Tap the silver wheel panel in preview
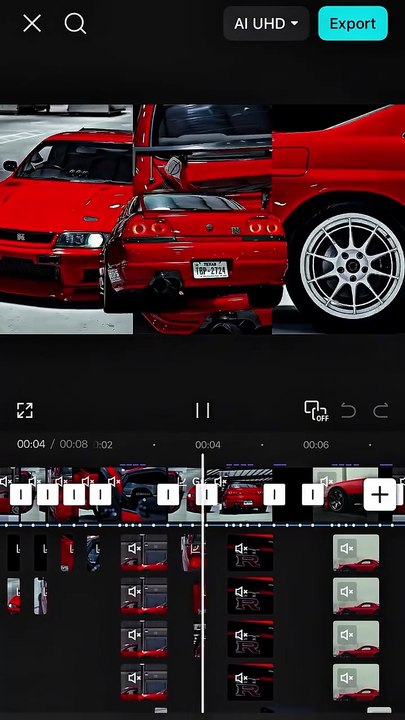The image size is (405, 720). (338, 219)
